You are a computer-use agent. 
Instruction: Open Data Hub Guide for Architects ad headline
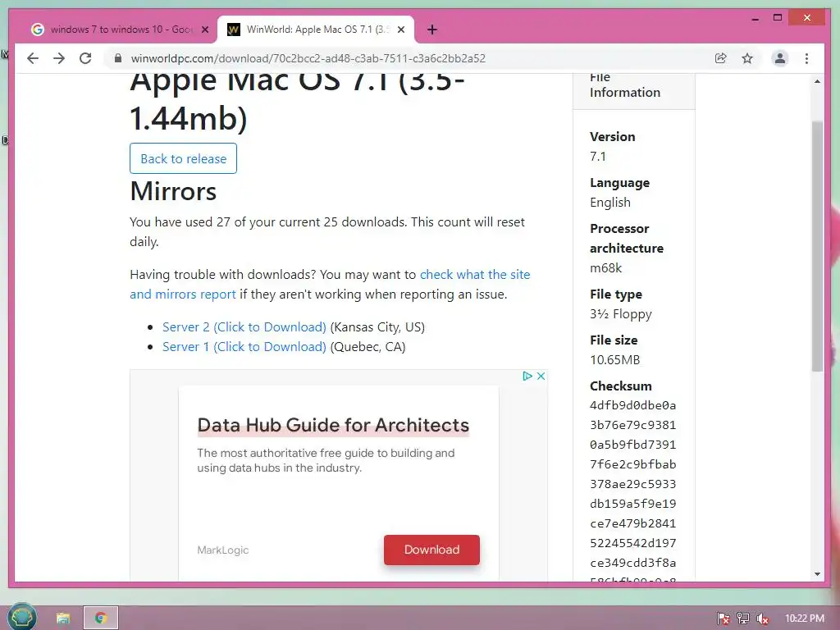click(333, 425)
